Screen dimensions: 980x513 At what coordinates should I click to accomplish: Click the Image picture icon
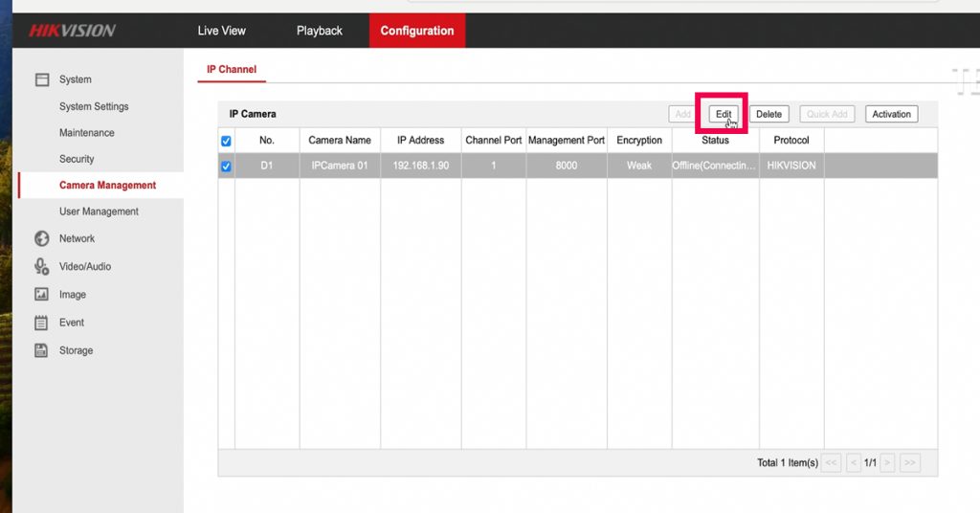tap(42, 295)
